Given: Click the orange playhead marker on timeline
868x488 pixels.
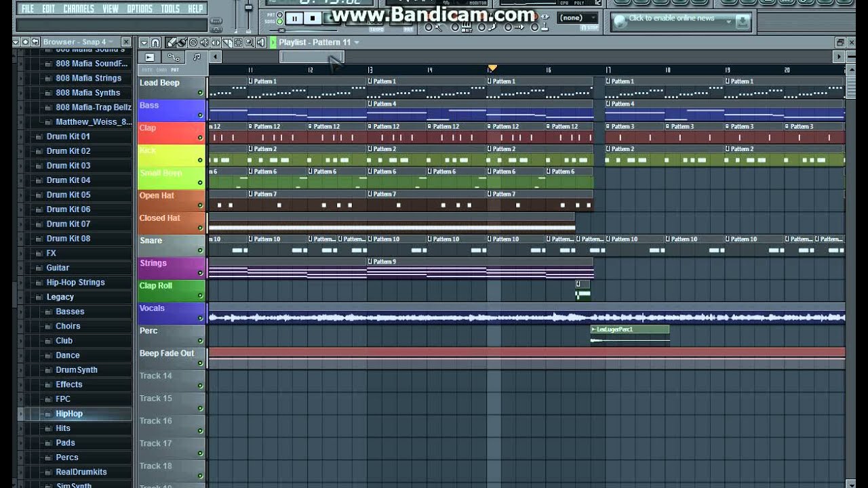Looking at the screenshot, I should (x=492, y=68).
